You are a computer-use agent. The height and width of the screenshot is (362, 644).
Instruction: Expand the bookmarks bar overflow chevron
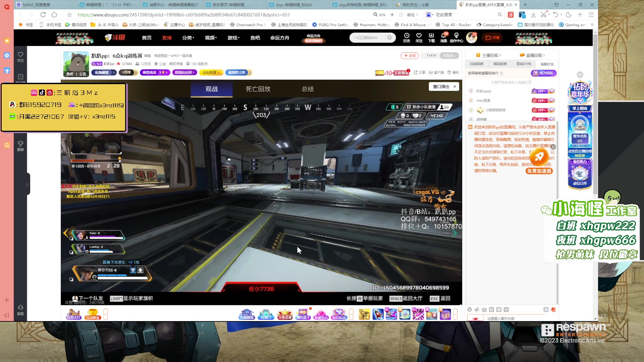pyautogui.click(x=592, y=24)
